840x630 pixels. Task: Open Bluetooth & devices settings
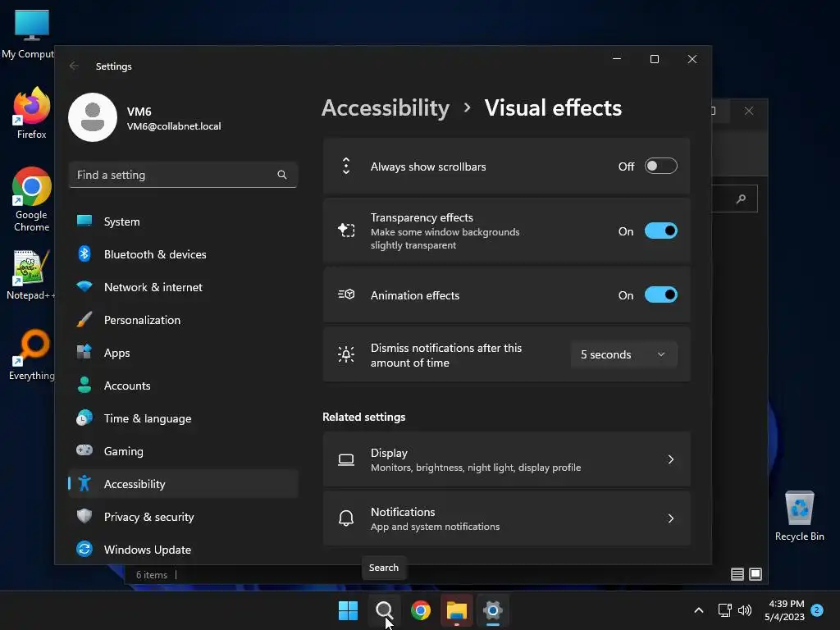coord(183,254)
